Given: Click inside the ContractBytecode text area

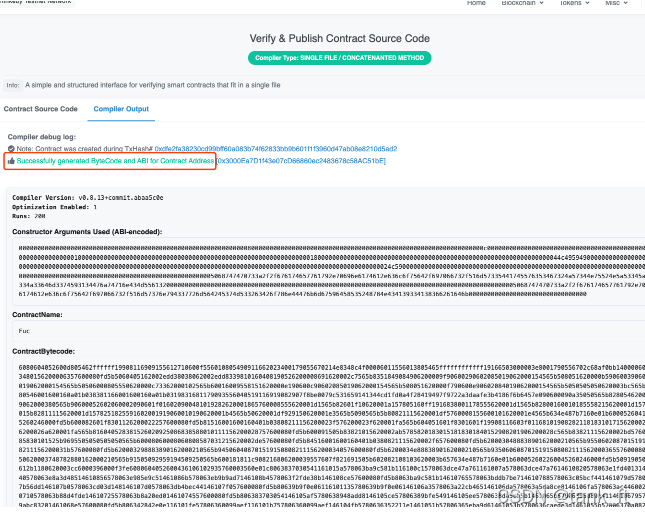Looking at the screenshot, I should point(329,432).
